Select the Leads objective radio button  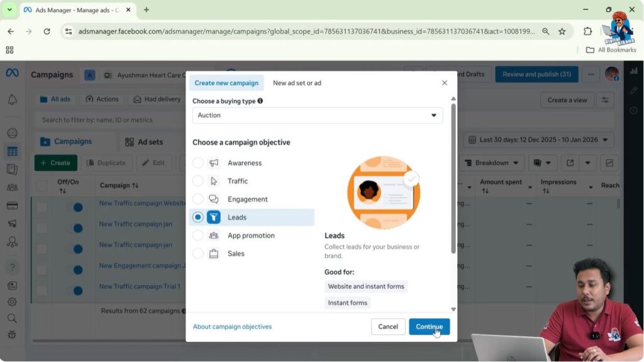click(198, 217)
